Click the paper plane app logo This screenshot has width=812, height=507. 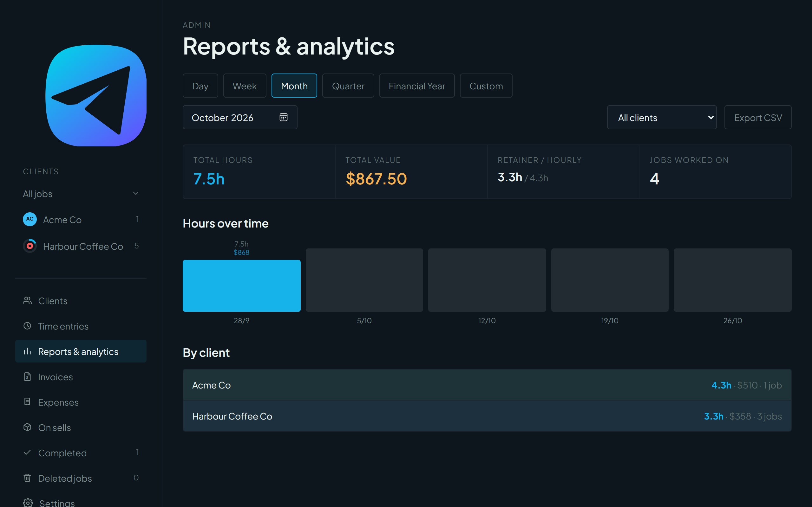[96, 96]
